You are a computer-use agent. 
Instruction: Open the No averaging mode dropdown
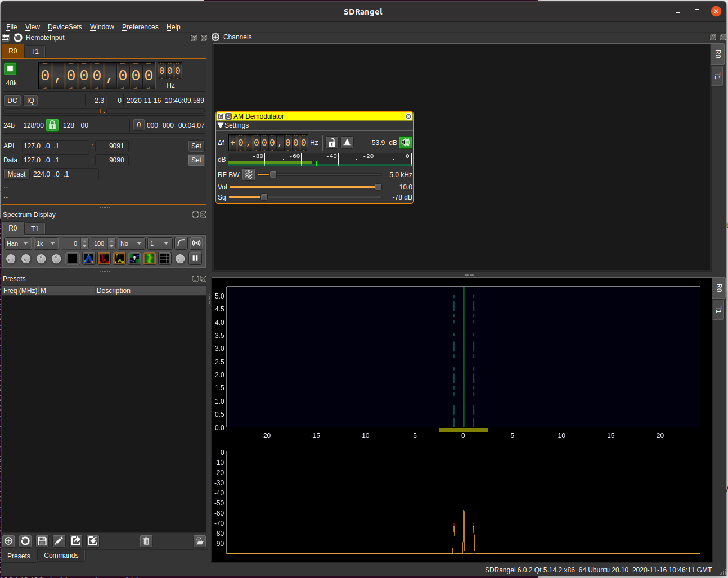click(131, 243)
